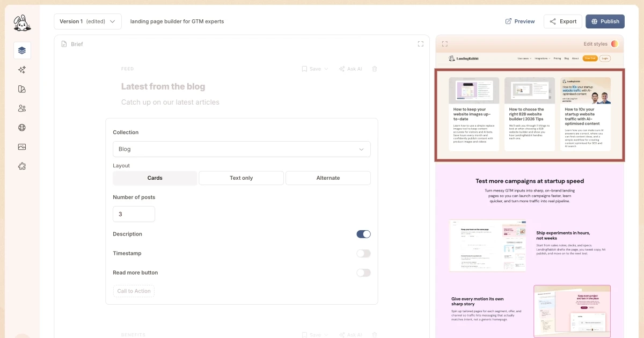
Task: Delete the Feed section with trash icon
Action: tap(375, 69)
